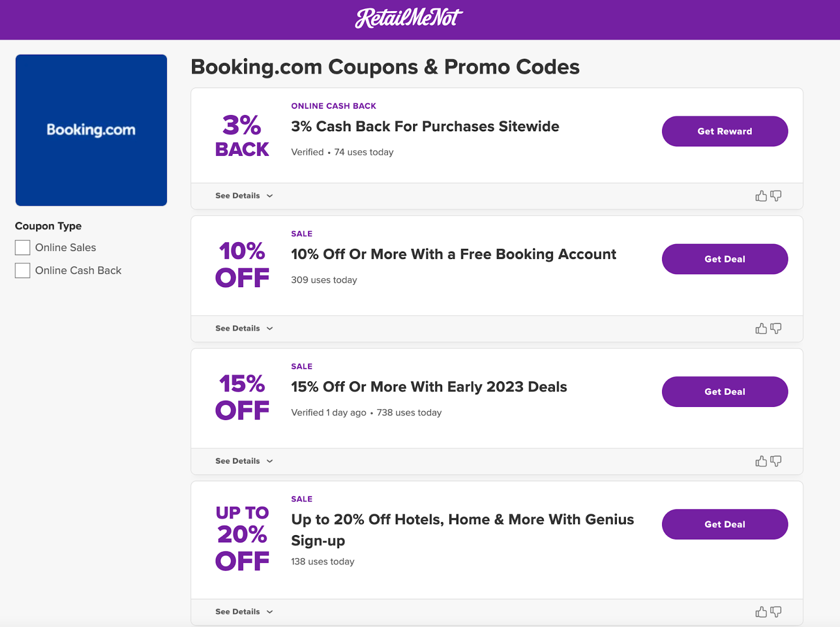Viewport: 840px width, 627px height.
Task: Expand See Details for Genius Sign-up deal
Action: (244, 612)
